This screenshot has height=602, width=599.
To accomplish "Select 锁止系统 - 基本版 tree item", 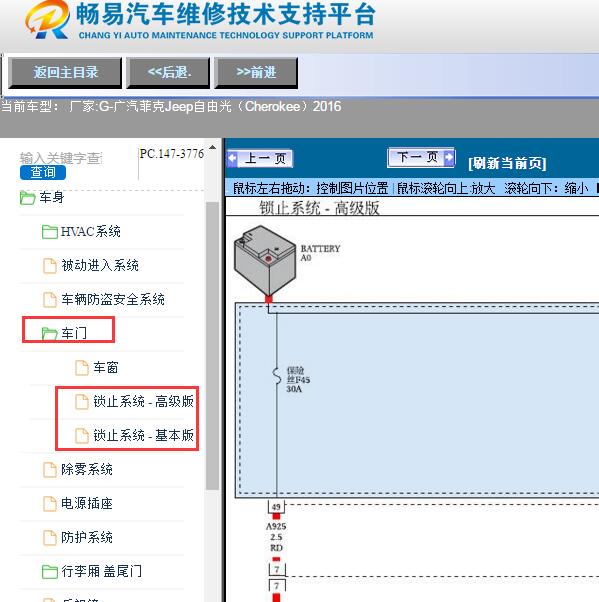I will click(x=144, y=435).
